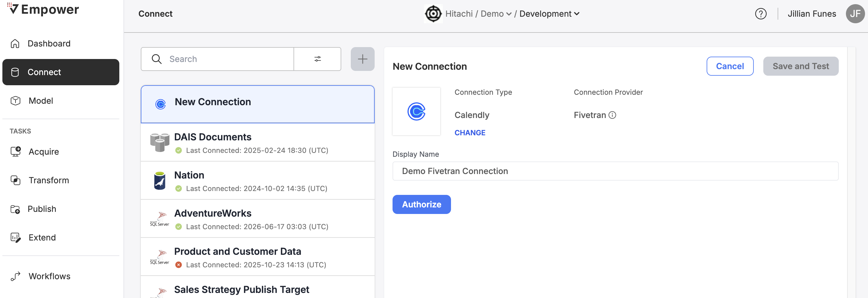Viewport: 868px width, 298px height.
Task: Open Workflows from the sidebar
Action: click(x=61, y=276)
